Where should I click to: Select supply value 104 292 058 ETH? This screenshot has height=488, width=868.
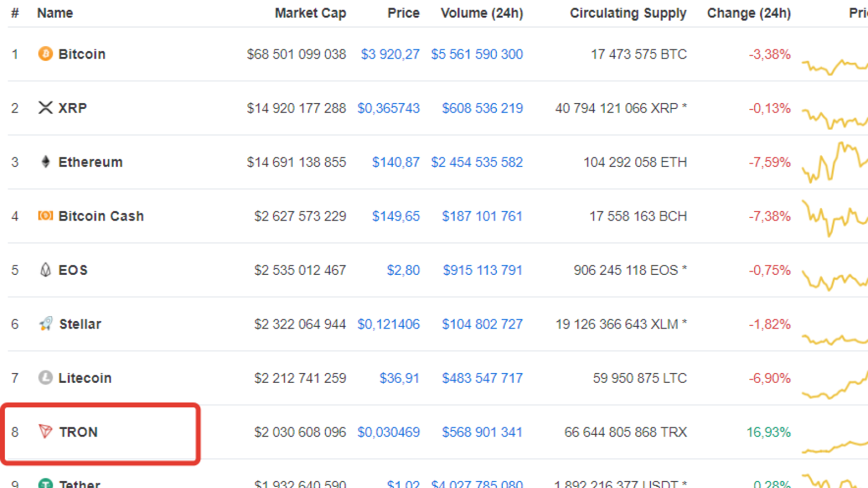[635, 162]
